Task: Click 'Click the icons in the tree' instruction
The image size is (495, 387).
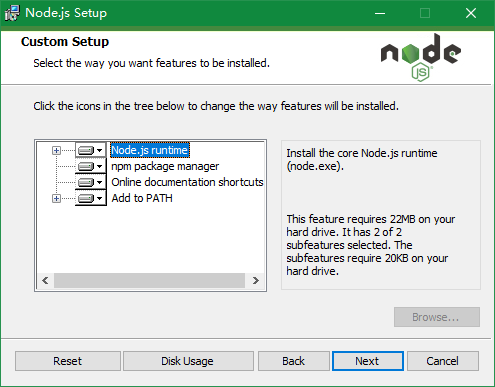Action: coord(216,106)
